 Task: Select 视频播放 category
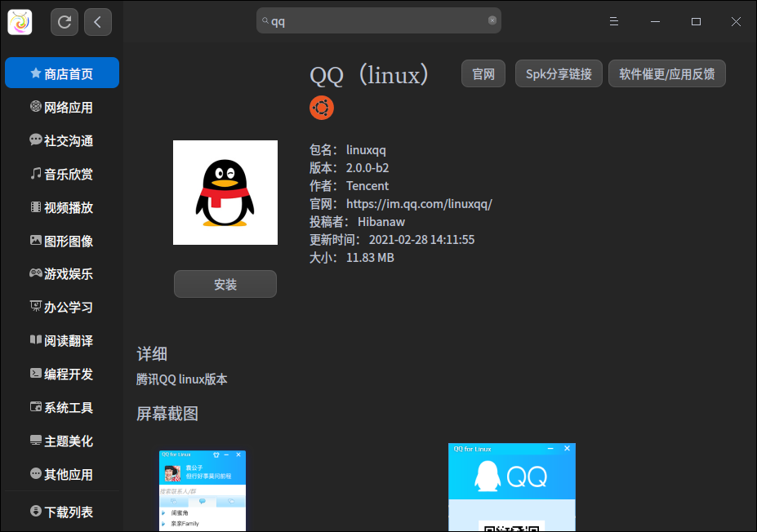point(62,207)
